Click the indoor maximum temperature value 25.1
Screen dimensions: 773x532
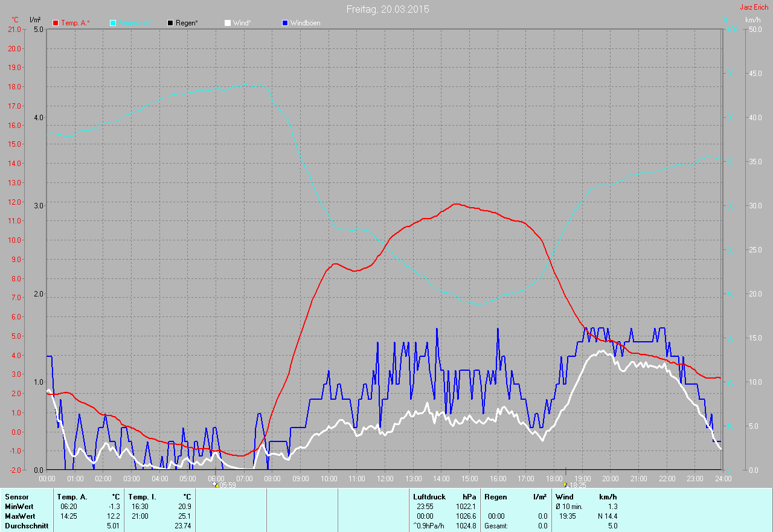185,516
